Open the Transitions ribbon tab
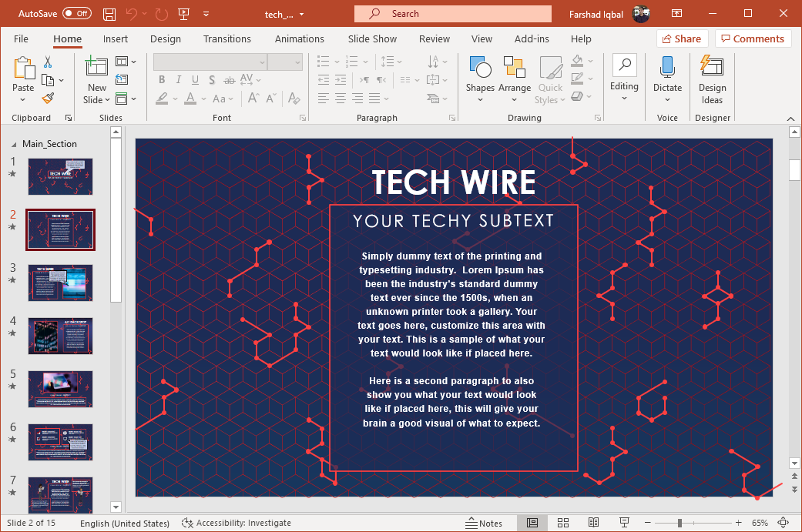802x532 pixels. [x=227, y=39]
